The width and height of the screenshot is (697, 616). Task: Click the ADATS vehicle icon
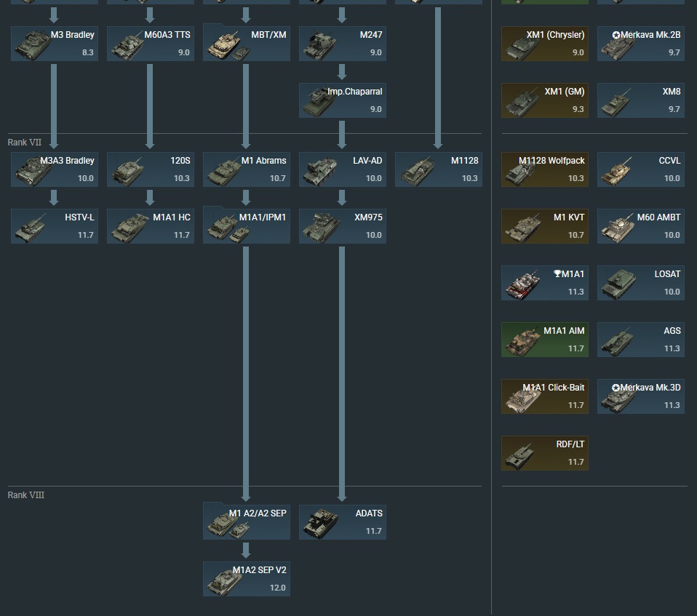tap(320, 524)
